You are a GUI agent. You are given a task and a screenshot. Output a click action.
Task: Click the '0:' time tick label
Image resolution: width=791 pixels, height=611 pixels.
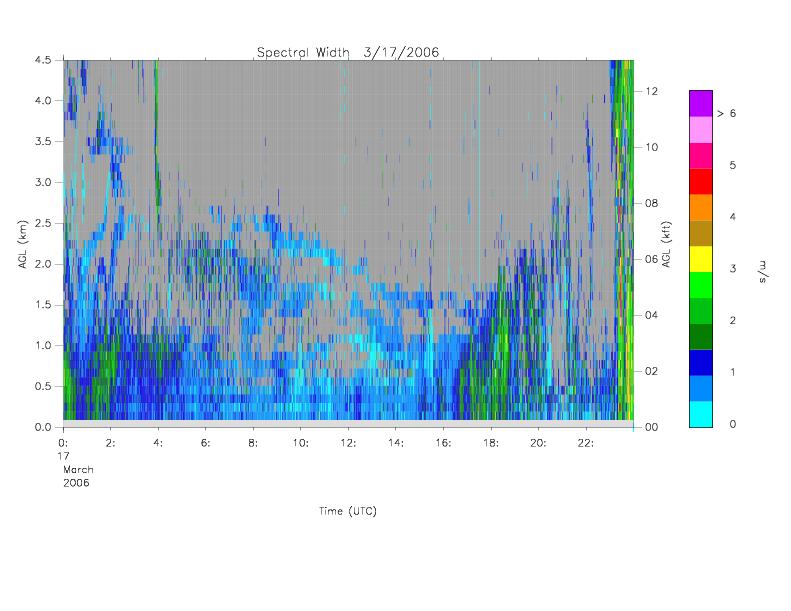tap(63, 443)
